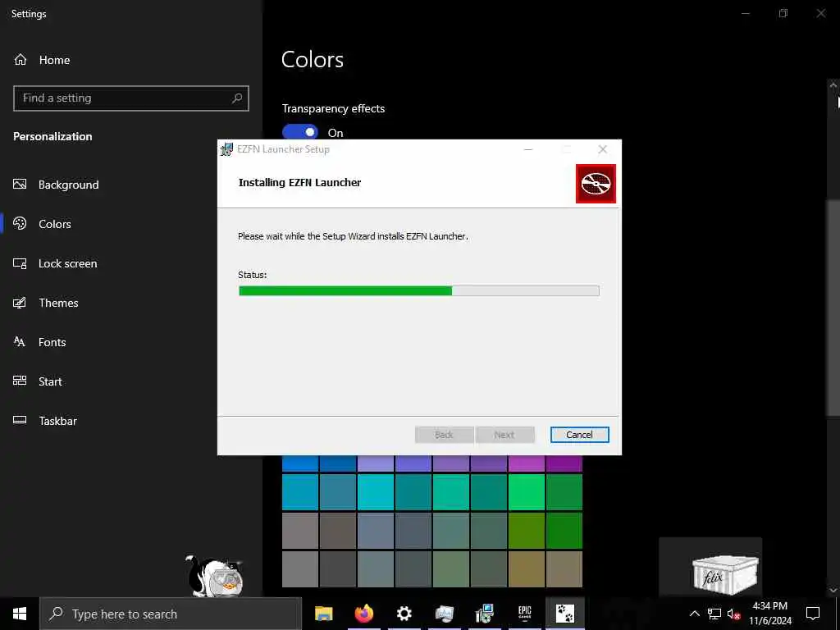Click the Colors palette icon in sidebar
The width and height of the screenshot is (840, 630).
20,223
